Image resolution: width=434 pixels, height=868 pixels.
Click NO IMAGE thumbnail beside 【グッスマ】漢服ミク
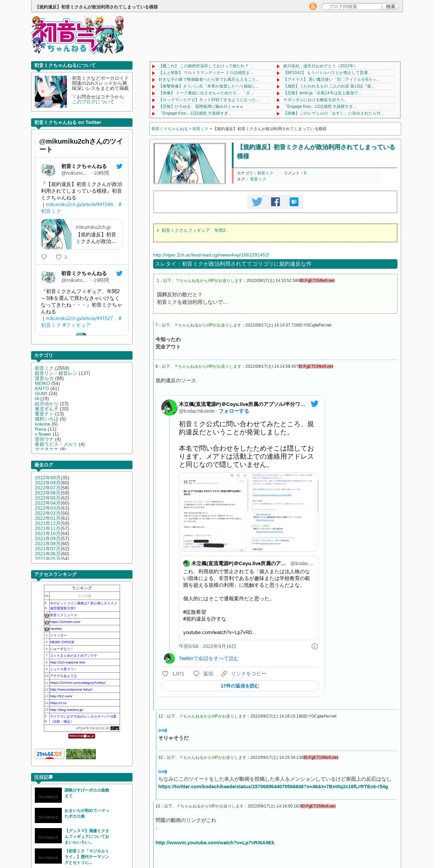(48, 836)
